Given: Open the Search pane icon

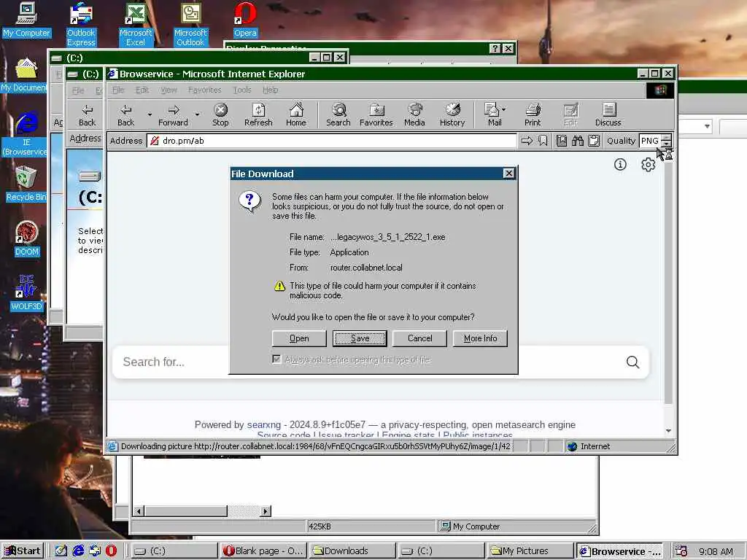Looking at the screenshot, I should pos(338,114).
